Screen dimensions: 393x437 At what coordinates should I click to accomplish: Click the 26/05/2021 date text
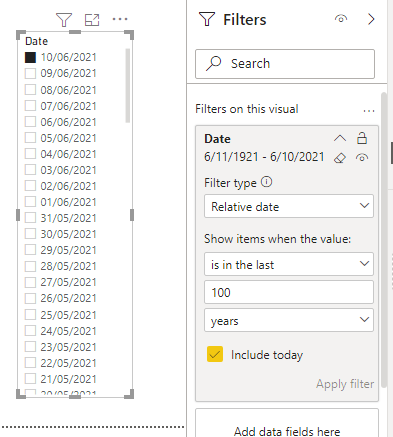coord(68,298)
